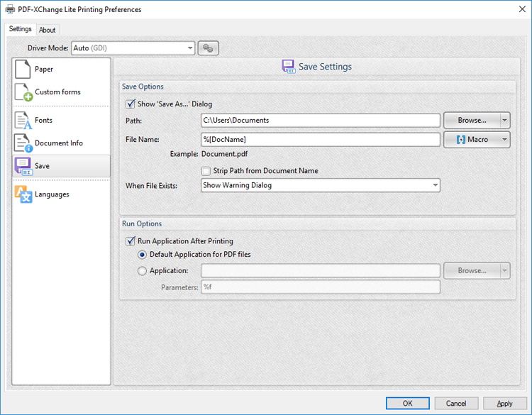The height and width of the screenshot is (415, 532).
Task: Toggle Run Application After Printing checkbox
Action: [x=131, y=241]
